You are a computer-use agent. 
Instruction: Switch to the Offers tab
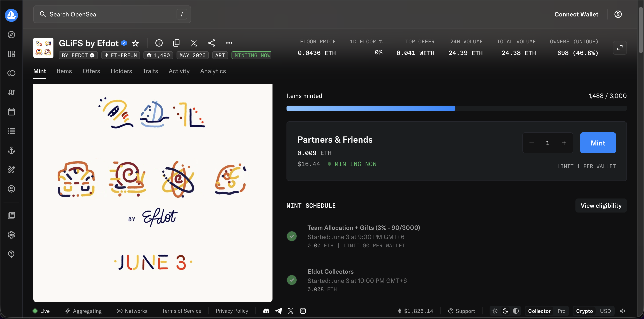click(x=91, y=71)
